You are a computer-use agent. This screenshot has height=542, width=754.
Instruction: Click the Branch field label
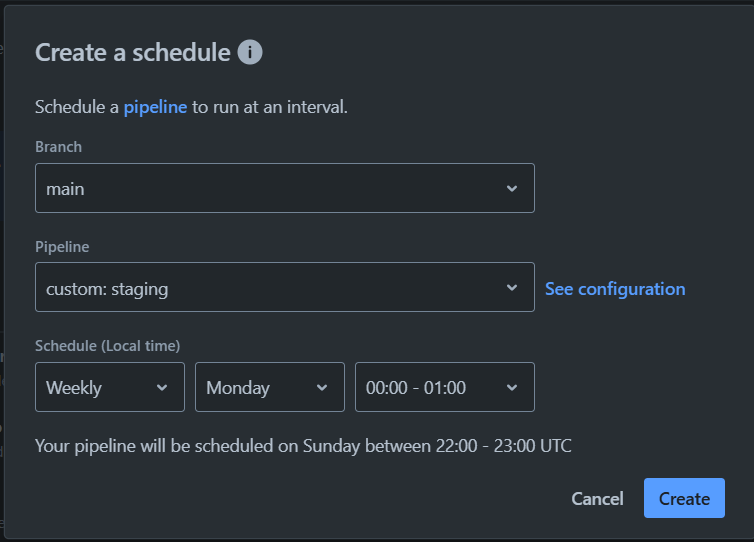pyautogui.click(x=58, y=147)
